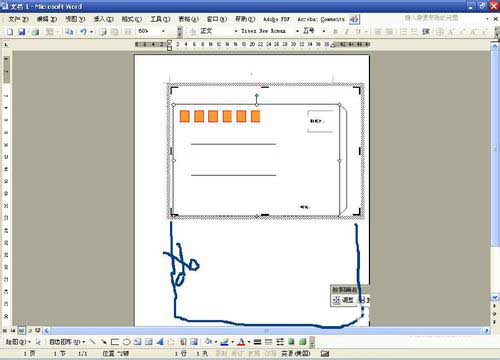The image size is (500, 360).
Task: Click the Save icon in toolbar
Action: pyautogui.click(x=22, y=32)
